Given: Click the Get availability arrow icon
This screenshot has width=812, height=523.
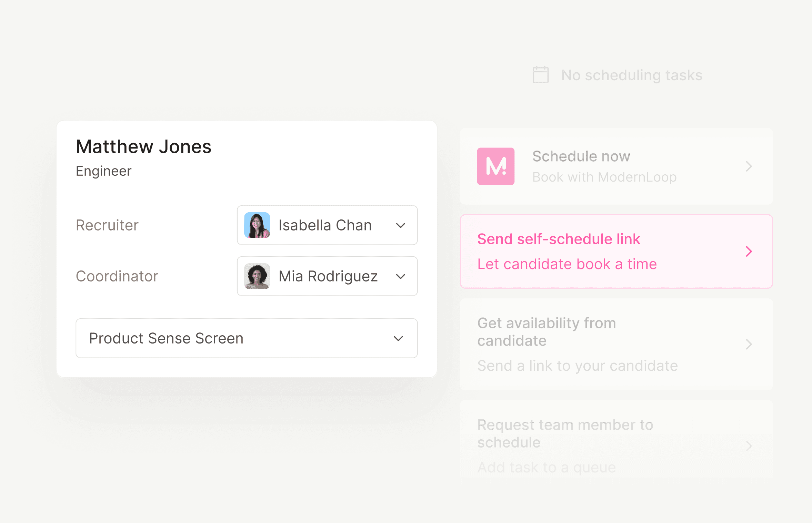Looking at the screenshot, I should [x=749, y=344].
